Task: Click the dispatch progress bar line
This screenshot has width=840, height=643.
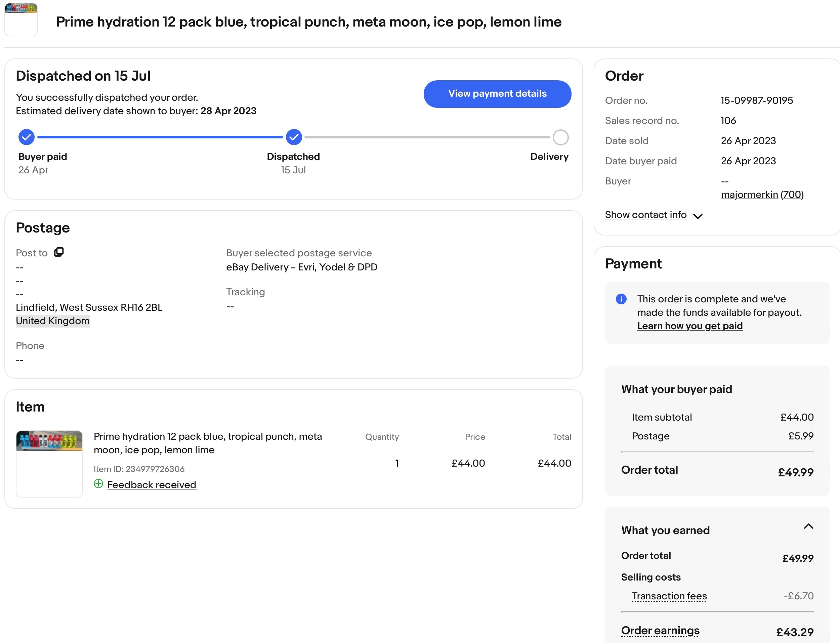Action: pyautogui.click(x=160, y=137)
